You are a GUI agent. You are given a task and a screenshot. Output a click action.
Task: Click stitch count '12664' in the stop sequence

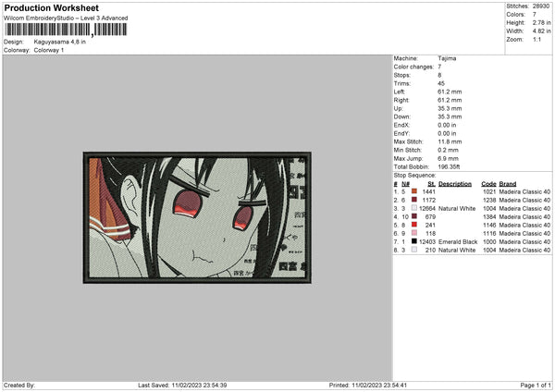427,208
